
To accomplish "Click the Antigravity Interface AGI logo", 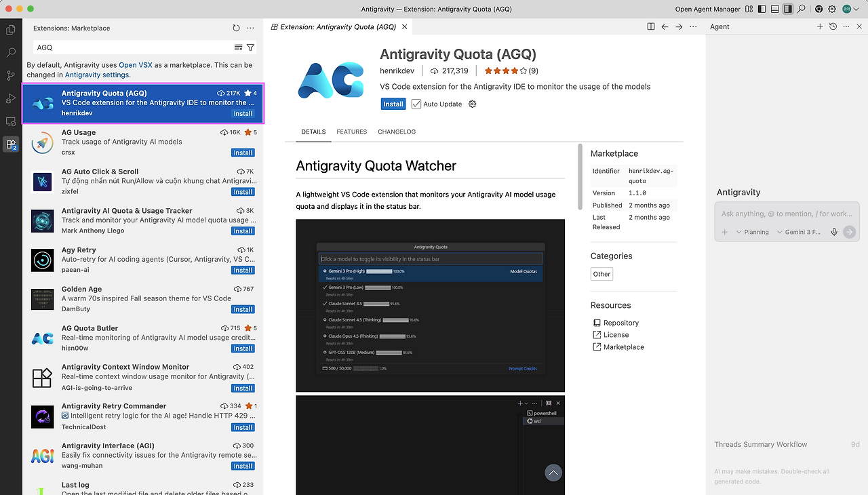I will pyautogui.click(x=43, y=456).
